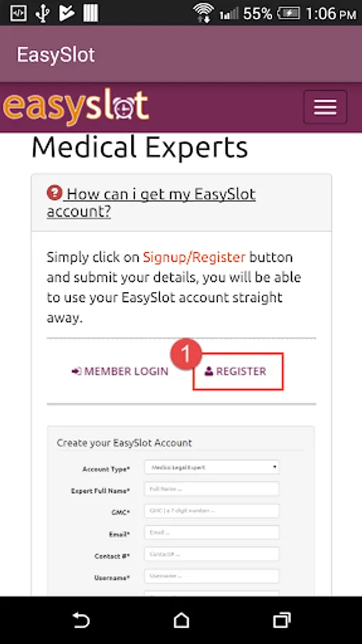
Task: Tap the easyslot logo
Action: (76, 107)
